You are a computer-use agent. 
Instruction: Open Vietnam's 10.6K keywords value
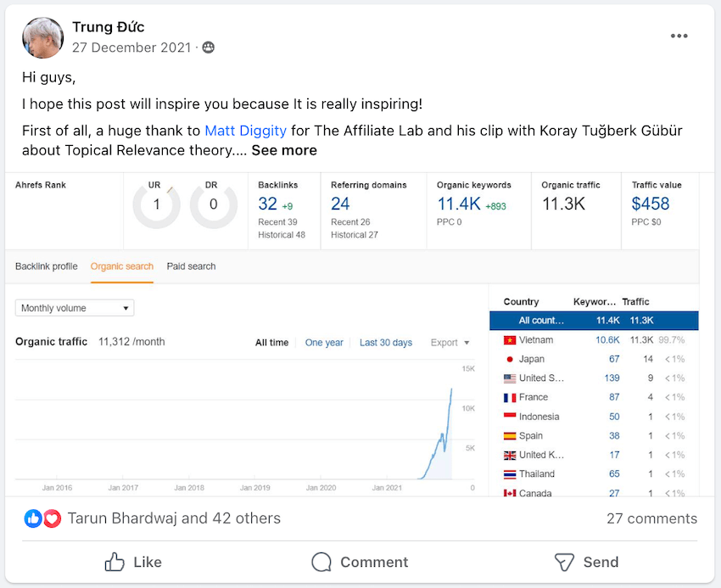click(x=607, y=340)
